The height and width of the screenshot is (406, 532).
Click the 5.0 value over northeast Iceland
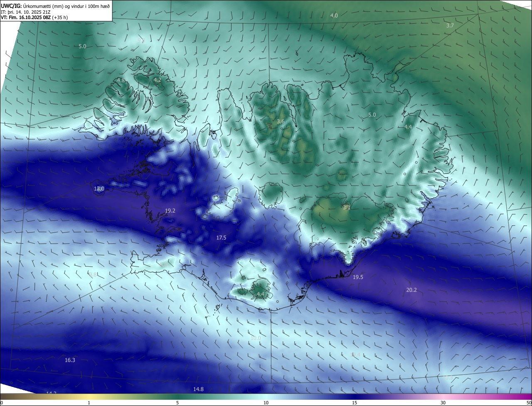pos(372,115)
